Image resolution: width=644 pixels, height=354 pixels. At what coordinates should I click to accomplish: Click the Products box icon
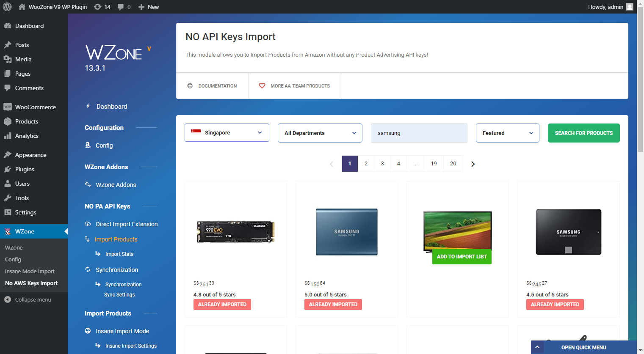tap(8, 121)
